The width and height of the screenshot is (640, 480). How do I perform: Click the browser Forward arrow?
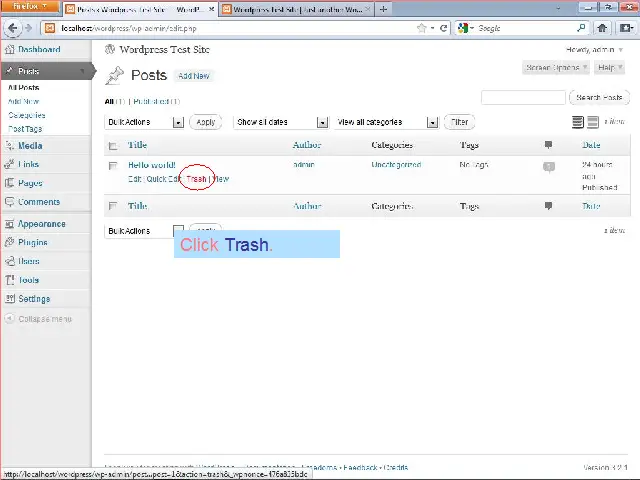(29, 28)
